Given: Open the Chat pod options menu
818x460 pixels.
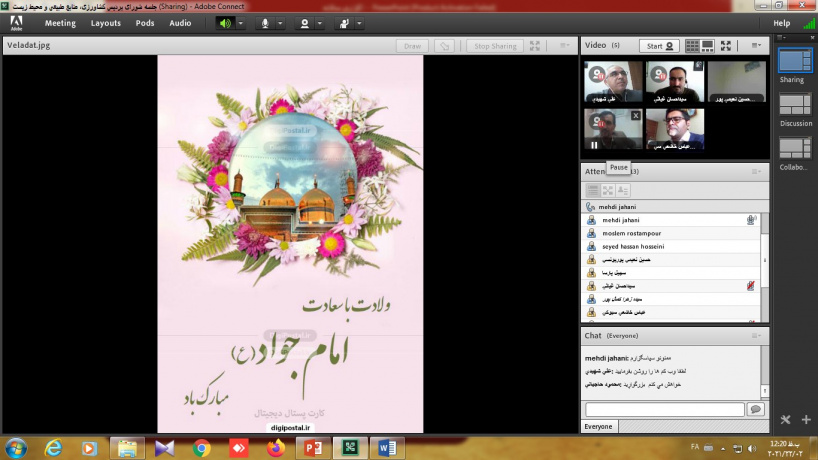Looking at the screenshot, I should click(756, 336).
